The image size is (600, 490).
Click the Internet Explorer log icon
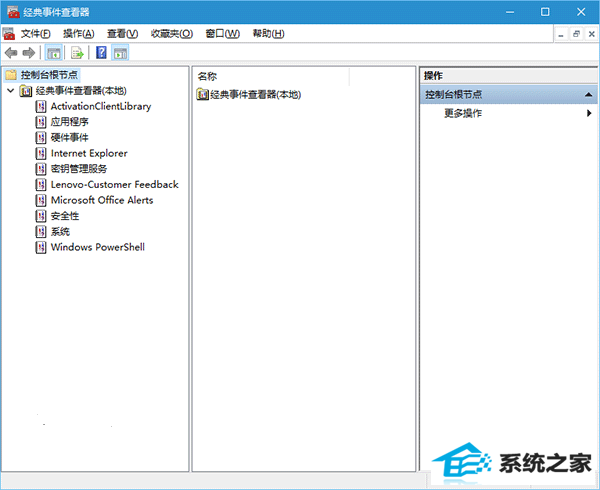pyautogui.click(x=41, y=153)
